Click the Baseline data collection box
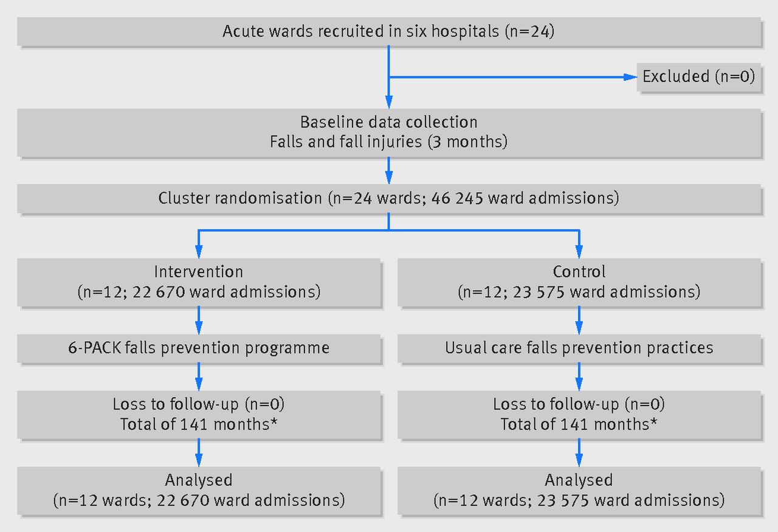Image resolution: width=778 pixels, height=532 pixels. (388, 132)
